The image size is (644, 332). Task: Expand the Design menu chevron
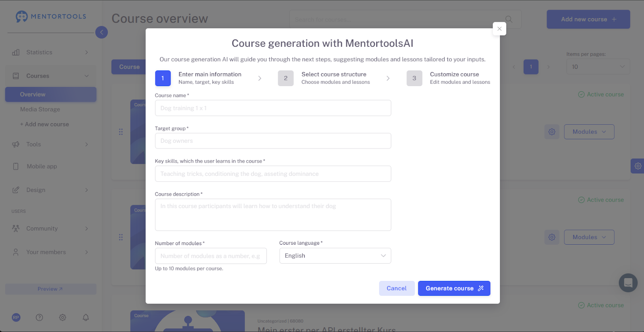(x=87, y=190)
